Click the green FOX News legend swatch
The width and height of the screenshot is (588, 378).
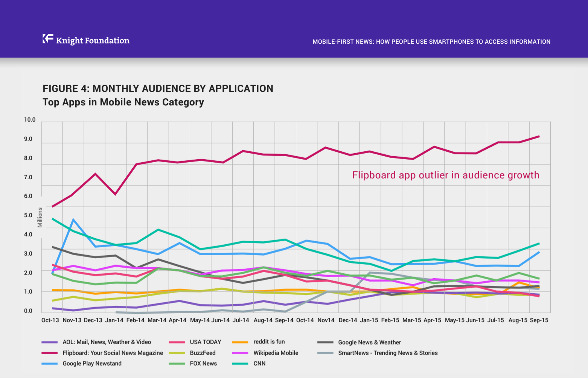(x=177, y=363)
